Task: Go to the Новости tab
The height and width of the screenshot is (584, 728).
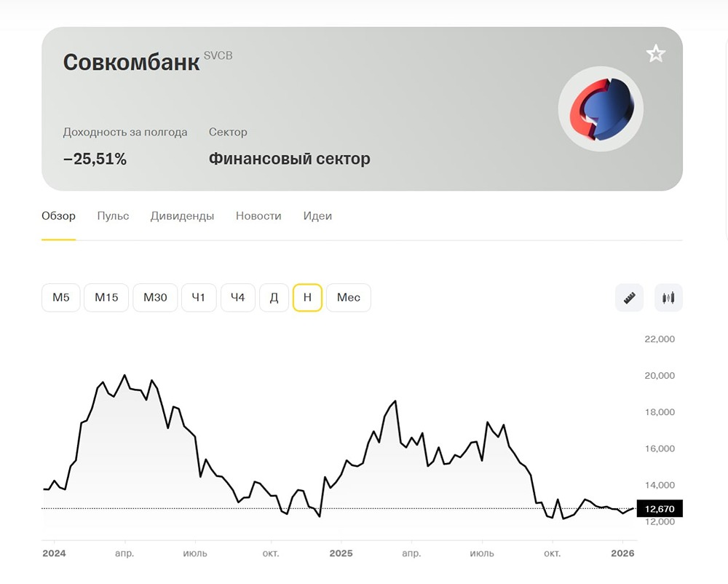Action: coord(258,216)
